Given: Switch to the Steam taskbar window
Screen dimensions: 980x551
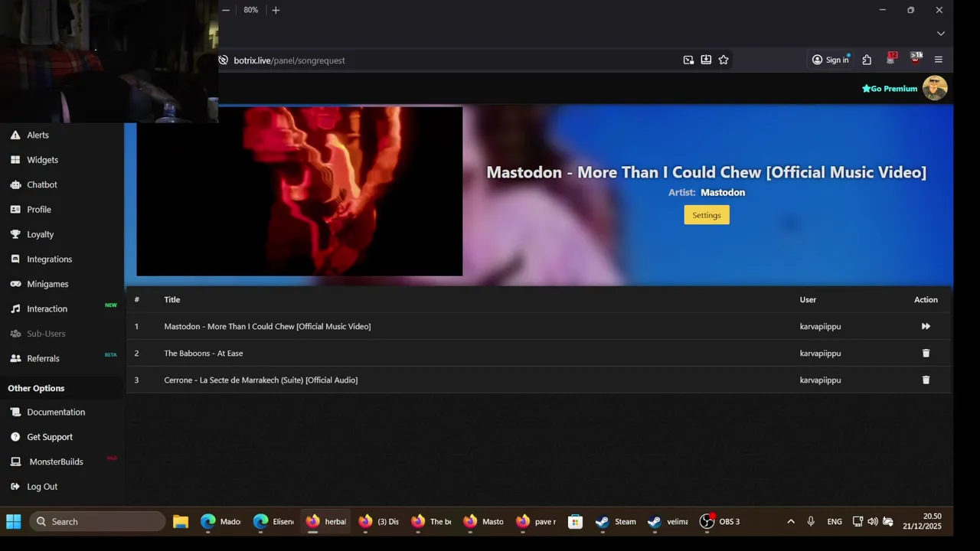Looking at the screenshot, I should [x=617, y=521].
